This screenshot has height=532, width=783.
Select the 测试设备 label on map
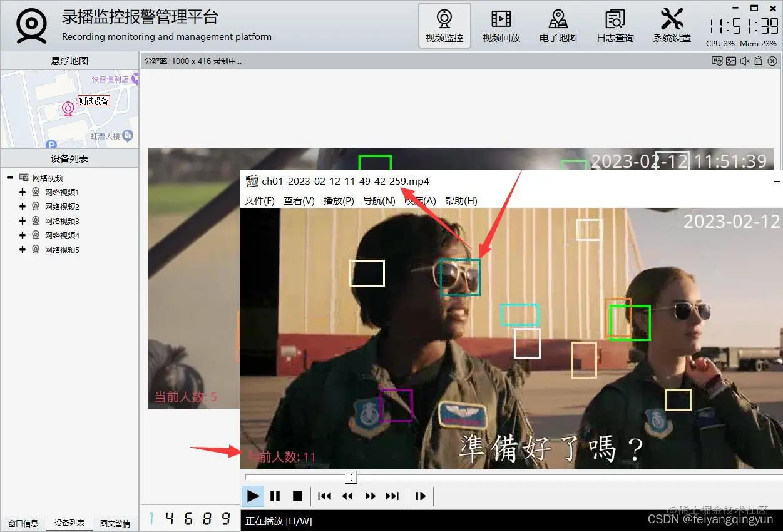click(94, 101)
